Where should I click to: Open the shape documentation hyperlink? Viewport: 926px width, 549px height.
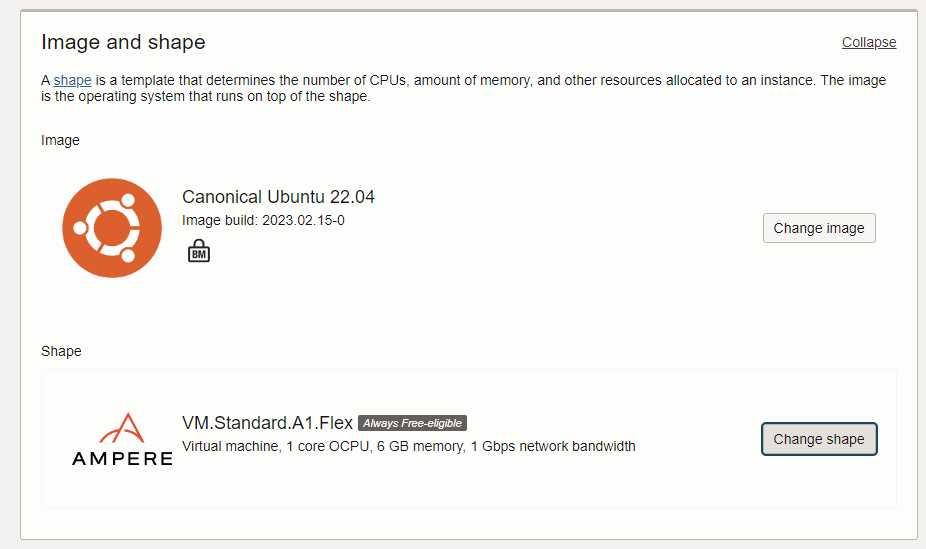[x=72, y=80]
